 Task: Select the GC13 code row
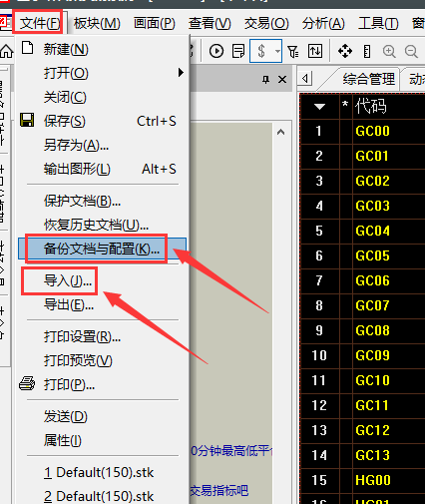(372, 455)
